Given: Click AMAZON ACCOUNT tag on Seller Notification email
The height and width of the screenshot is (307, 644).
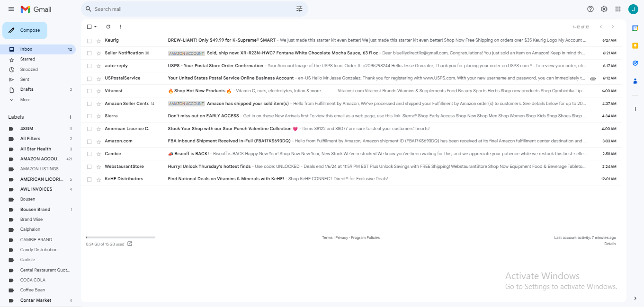Looking at the screenshot, I should (187, 53).
